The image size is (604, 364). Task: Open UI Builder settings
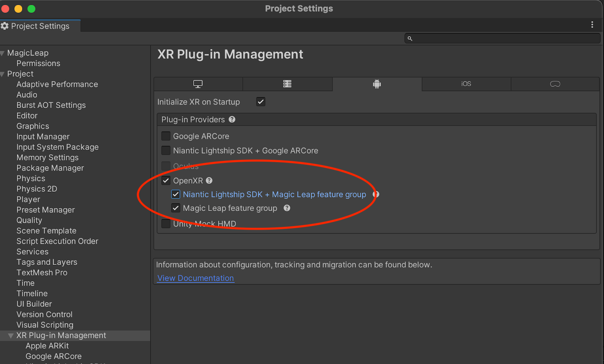(34, 304)
